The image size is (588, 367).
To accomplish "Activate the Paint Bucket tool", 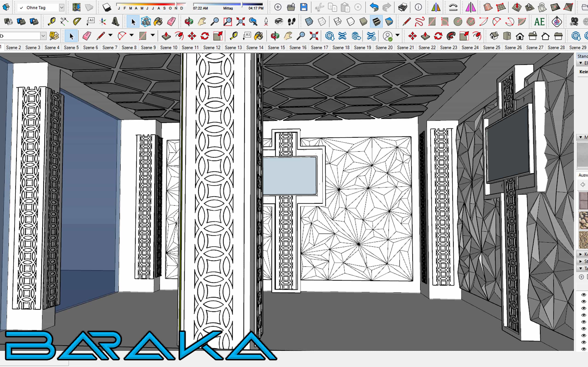I will coord(158,22).
